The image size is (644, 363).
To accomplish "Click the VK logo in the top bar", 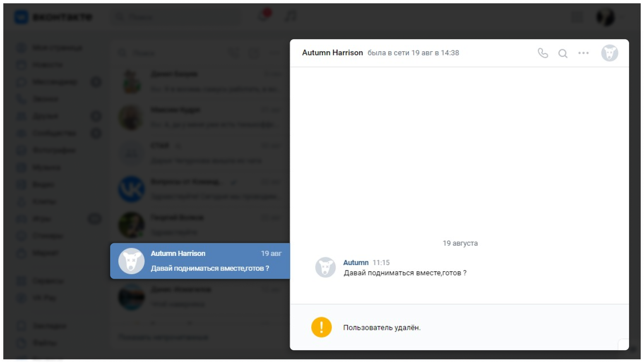I will tap(22, 17).
